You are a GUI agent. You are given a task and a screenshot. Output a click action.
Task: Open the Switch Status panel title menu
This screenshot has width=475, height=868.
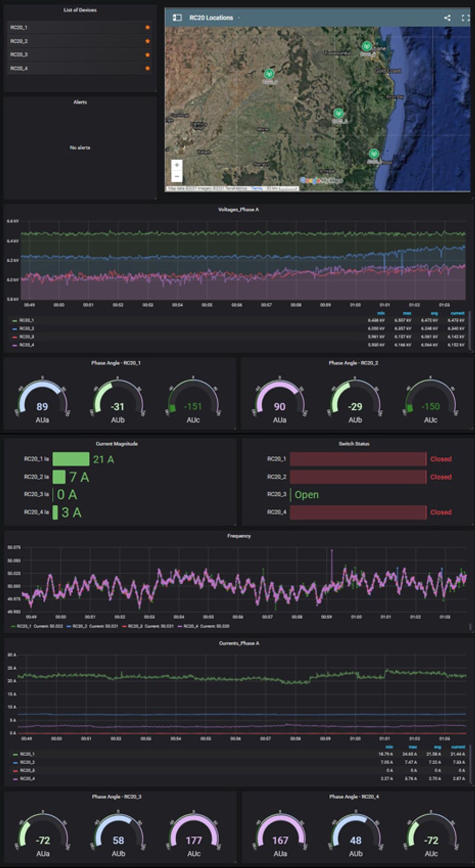(x=354, y=444)
